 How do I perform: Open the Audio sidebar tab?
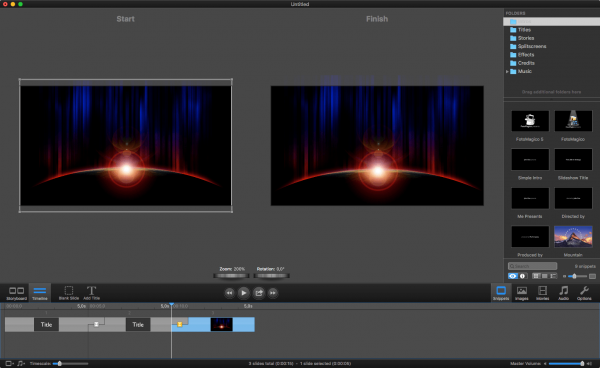(563, 293)
